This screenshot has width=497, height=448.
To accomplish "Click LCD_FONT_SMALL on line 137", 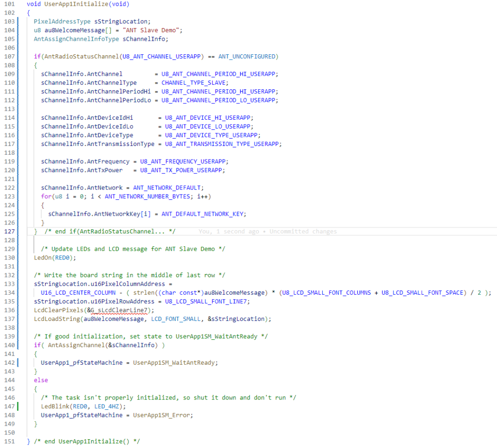I will click(x=176, y=319).
